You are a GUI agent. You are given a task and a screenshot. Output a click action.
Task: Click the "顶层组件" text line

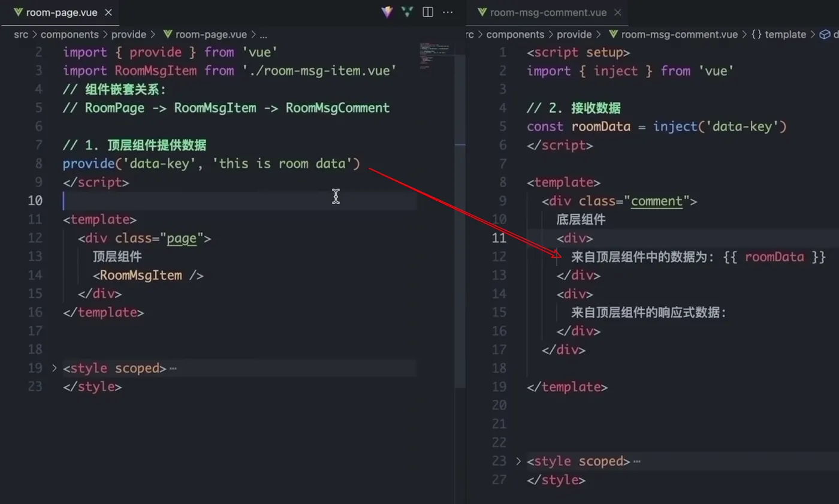pos(117,256)
